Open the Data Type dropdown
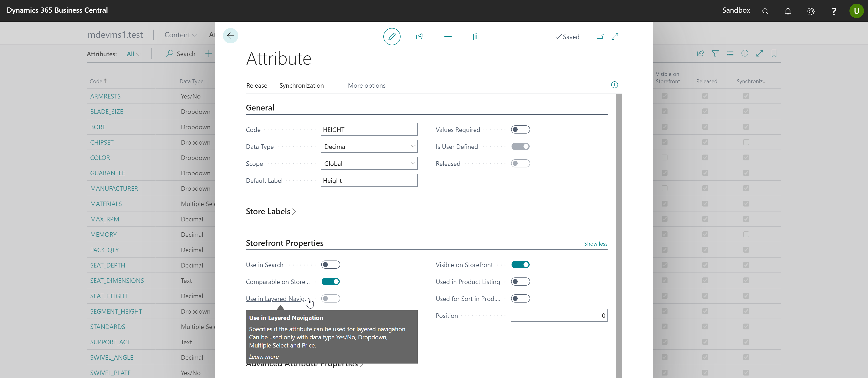The image size is (868, 378). click(x=369, y=147)
